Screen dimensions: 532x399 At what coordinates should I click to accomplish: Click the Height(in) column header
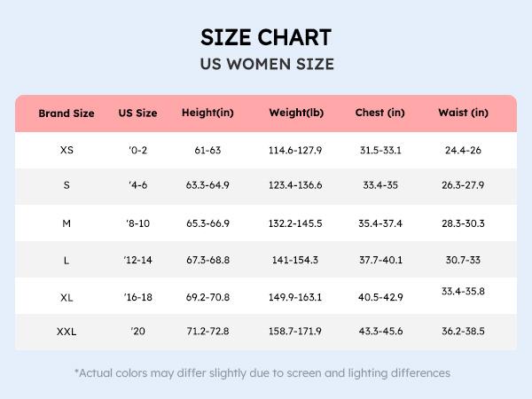click(x=207, y=113)
